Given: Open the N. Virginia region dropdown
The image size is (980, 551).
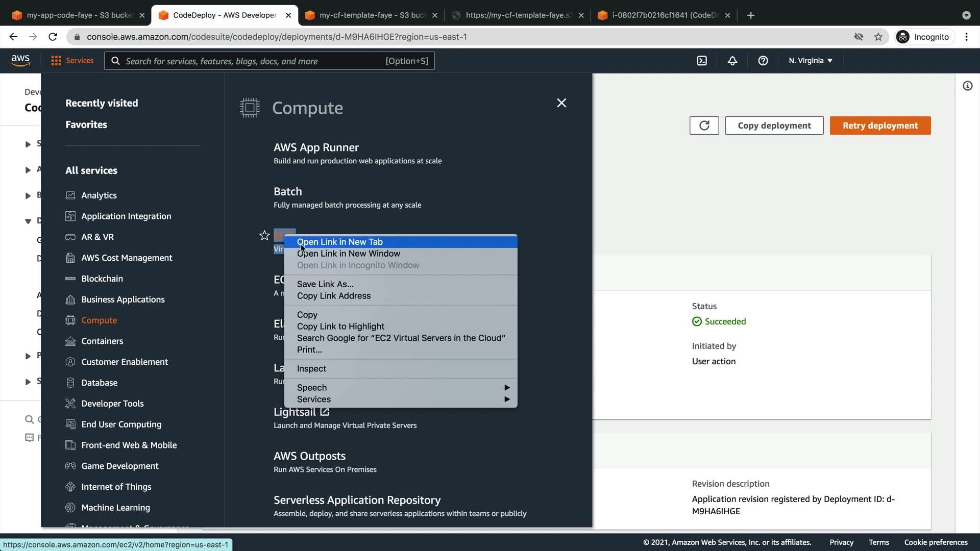Looking at the screenshot, I should point(810,61).
